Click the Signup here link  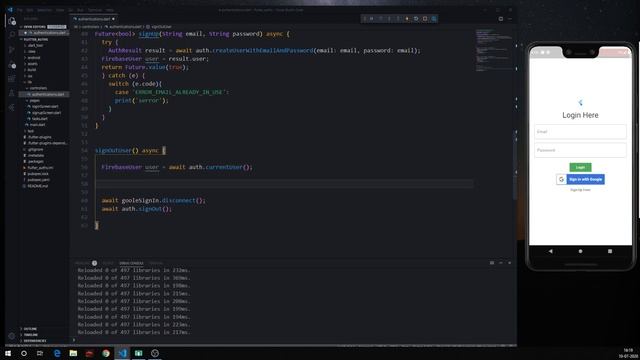click(x=580, y=190)
